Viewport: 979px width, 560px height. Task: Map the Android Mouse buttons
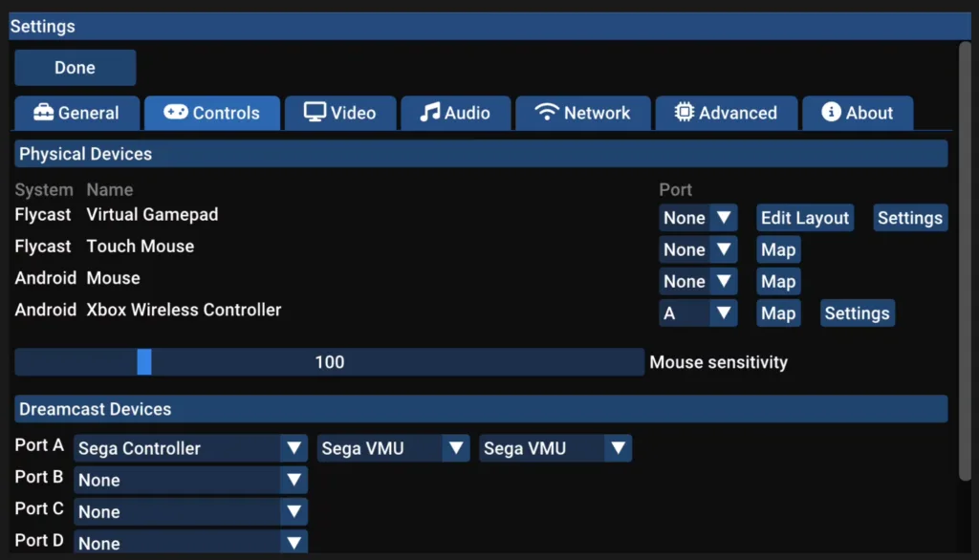point(778,281)
